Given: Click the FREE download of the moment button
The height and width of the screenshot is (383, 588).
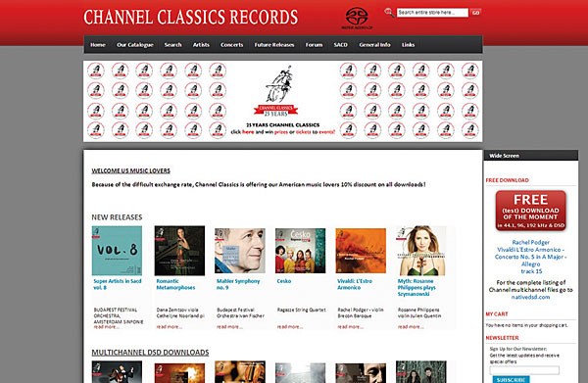Looking at the screenshot, I should tap(530, 211).
